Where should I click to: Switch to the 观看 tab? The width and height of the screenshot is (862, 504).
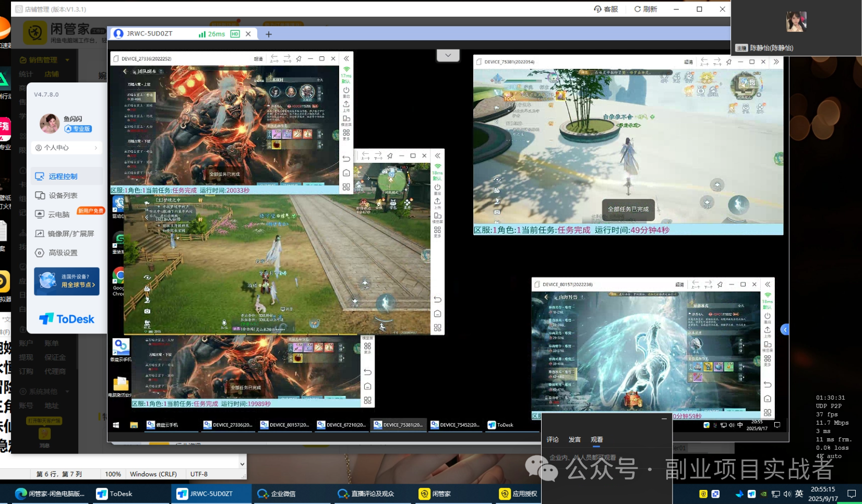(596, 439)
